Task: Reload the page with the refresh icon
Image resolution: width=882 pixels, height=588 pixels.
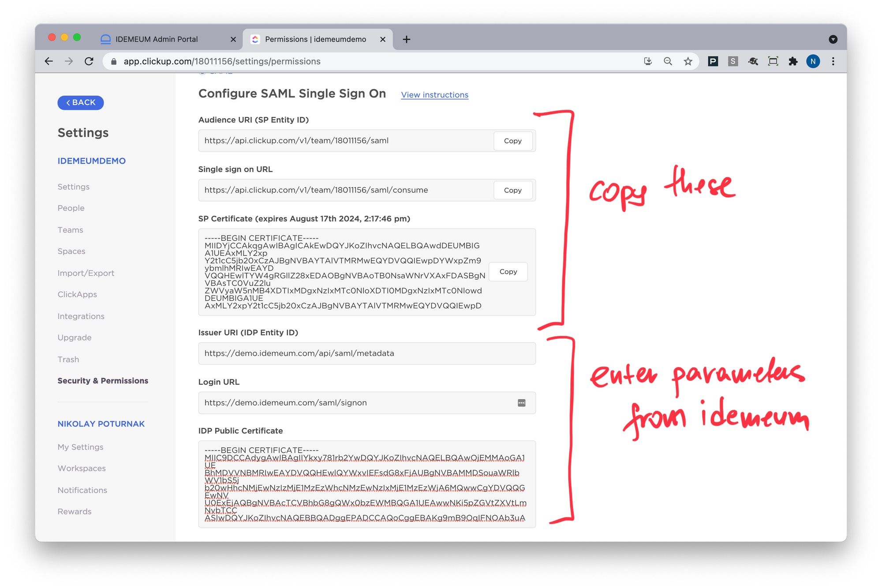Action: coord(89,61)
